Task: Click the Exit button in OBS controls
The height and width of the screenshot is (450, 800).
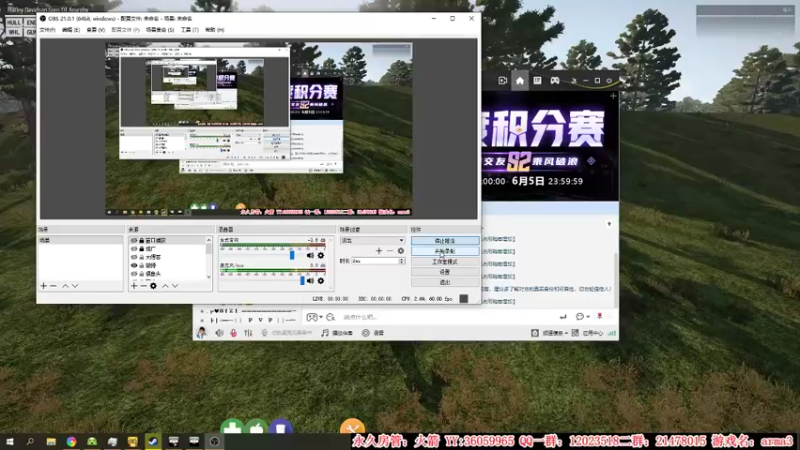Action: coord(445,282)
